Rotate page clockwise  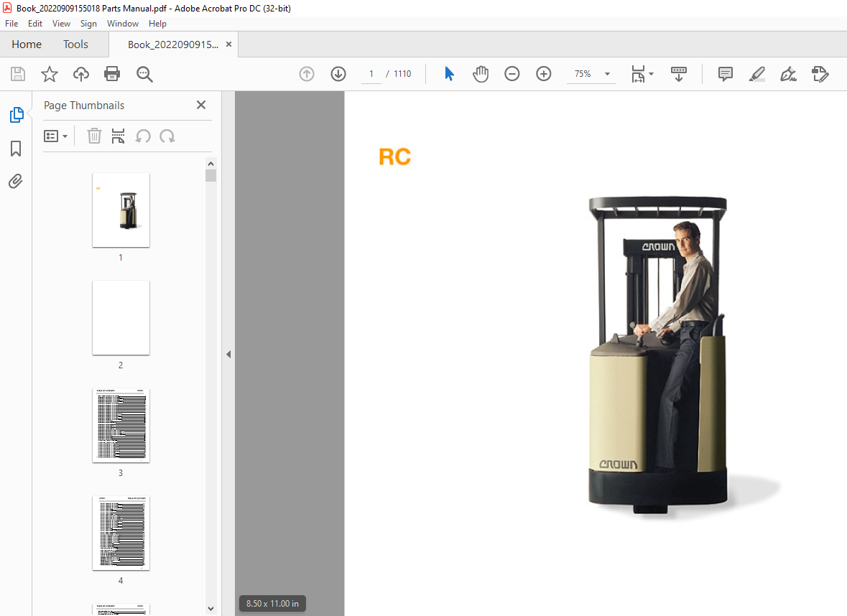(167, 136)
